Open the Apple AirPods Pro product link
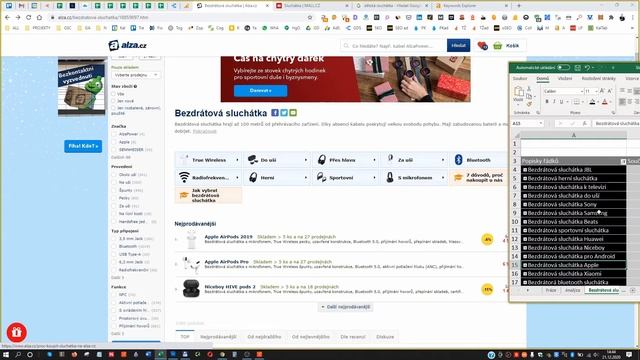Screen dimensions: 640x360 (227, 262)
